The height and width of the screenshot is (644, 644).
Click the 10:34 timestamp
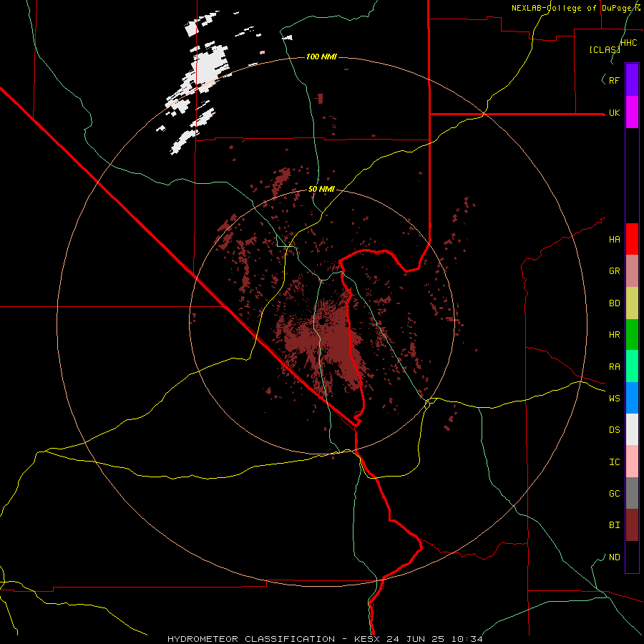click(x=467, y=639)
